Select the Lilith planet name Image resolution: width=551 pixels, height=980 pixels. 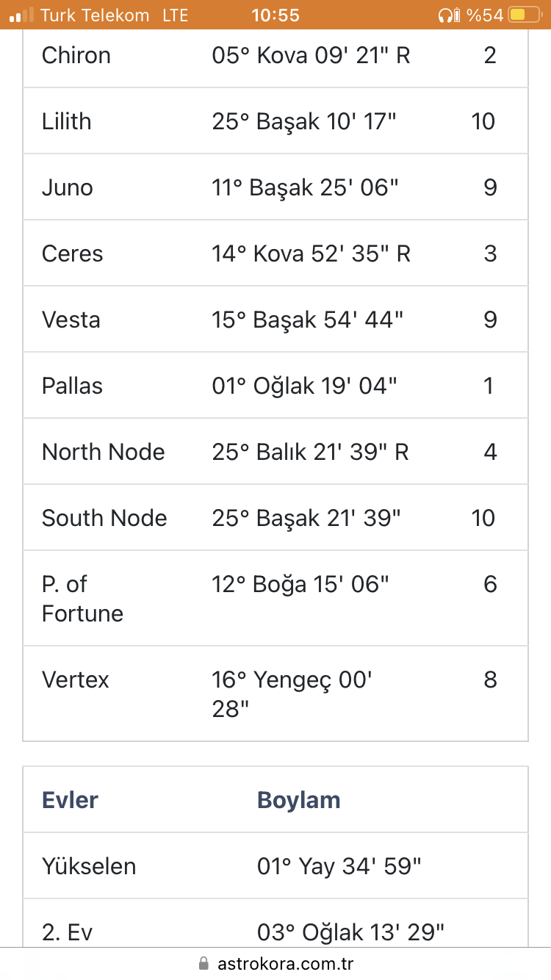67,121
